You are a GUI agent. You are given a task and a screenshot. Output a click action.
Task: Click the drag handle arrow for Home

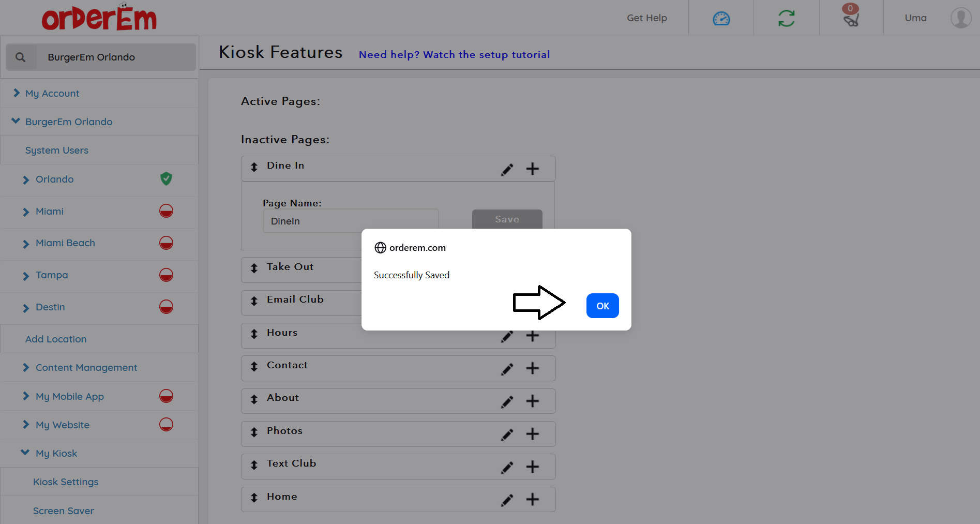click(254, 498)
